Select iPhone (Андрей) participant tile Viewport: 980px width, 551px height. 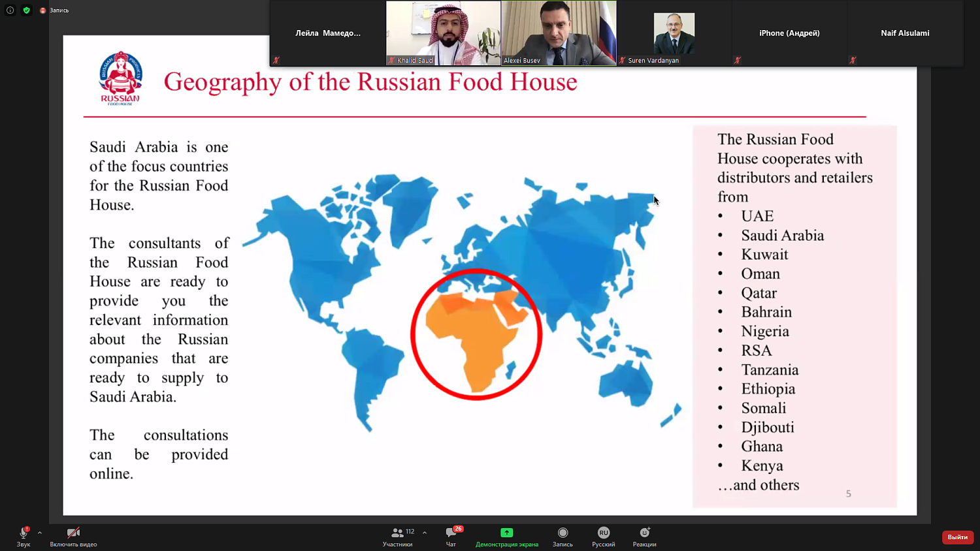pyautogui.click(x=789, y=33)
